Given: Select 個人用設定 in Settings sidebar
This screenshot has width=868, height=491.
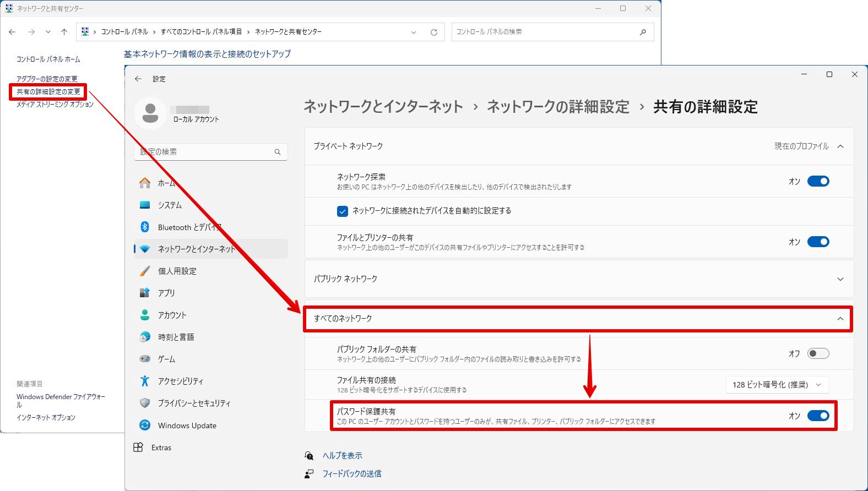Looking at the screenshot, I should 211,271.
